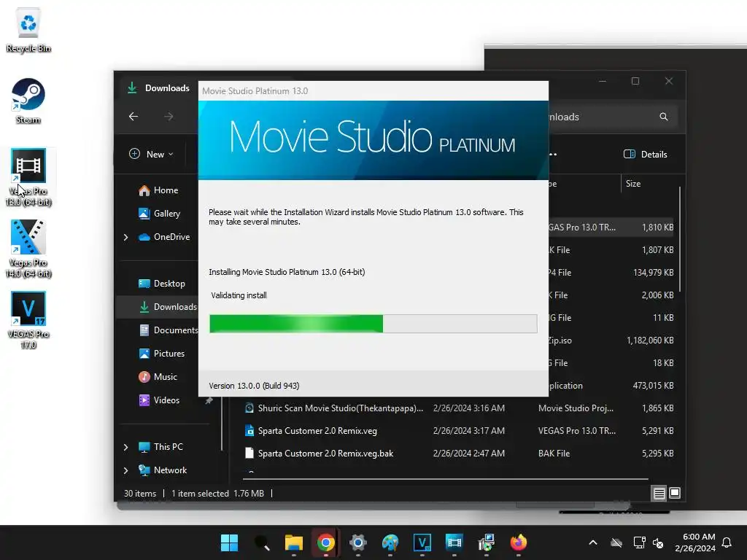Select the Steam desktop shortcut

28,101
